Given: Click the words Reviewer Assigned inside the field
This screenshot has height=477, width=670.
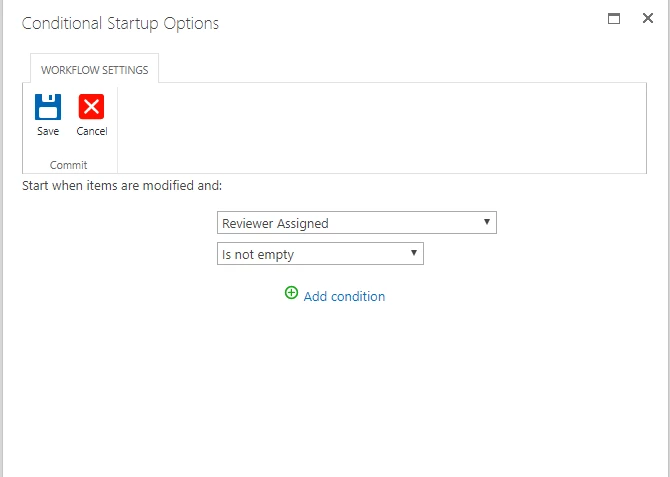Looking at the screenshot, I should 275,224.
